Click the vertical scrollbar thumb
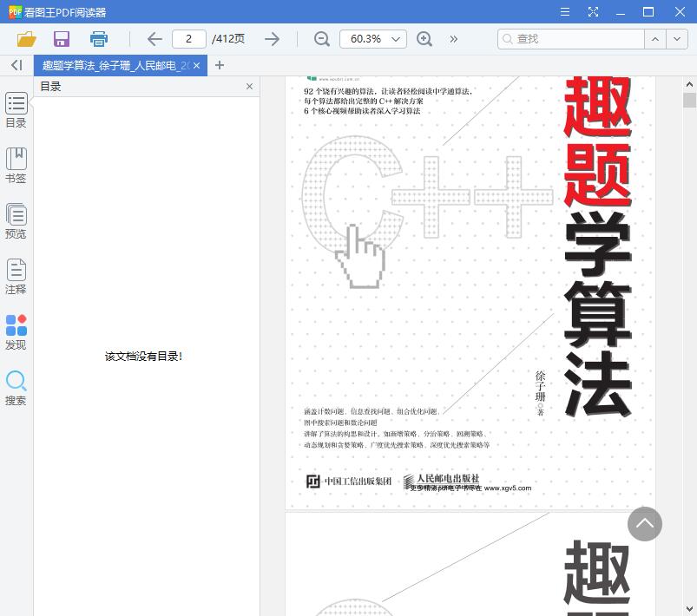This screenshot has width=697, height=616. 689,100
